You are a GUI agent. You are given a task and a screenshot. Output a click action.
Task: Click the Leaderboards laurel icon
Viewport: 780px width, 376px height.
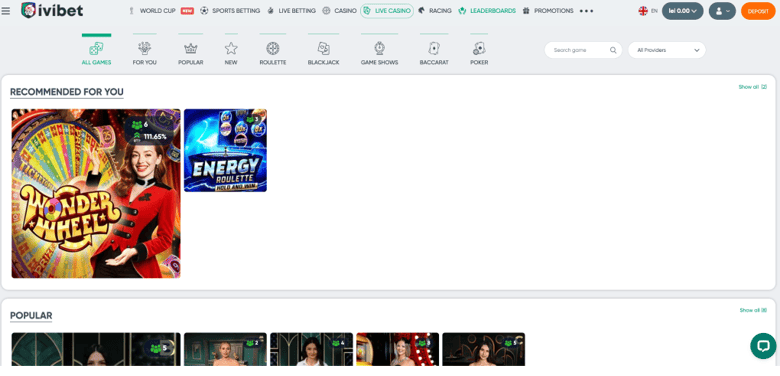pyautogui.click(x=462, y=10)
